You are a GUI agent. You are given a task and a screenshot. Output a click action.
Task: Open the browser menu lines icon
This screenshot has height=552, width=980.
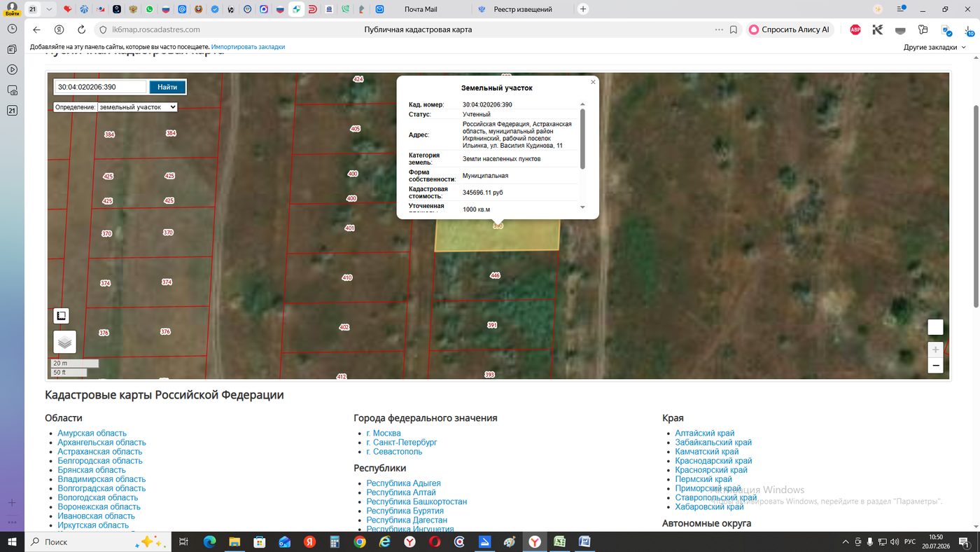coord(899,9)
